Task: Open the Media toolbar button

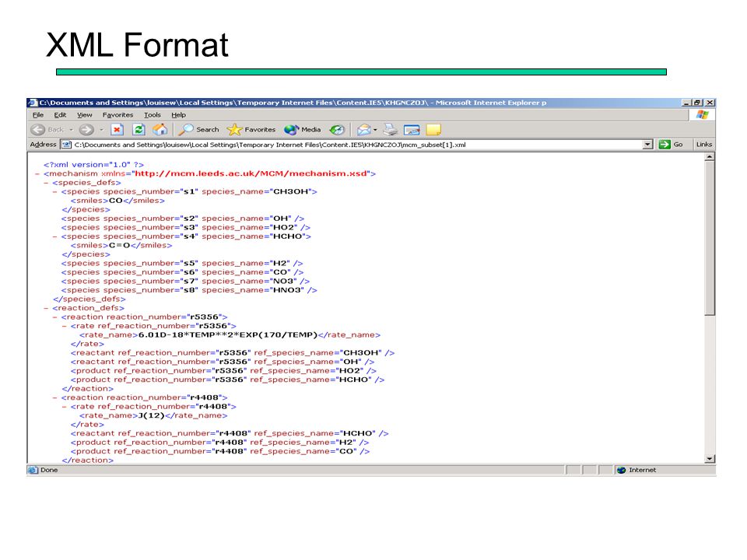Action: (x=303, y=130)
